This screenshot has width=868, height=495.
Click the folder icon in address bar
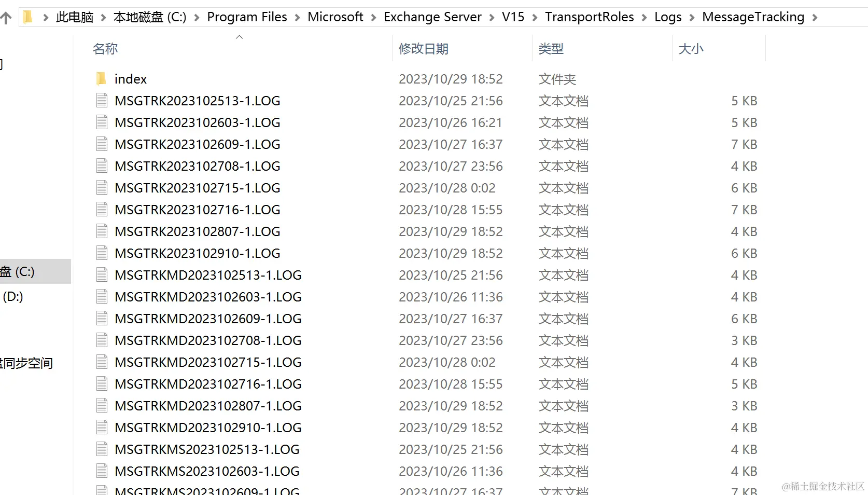click(28, 17)
